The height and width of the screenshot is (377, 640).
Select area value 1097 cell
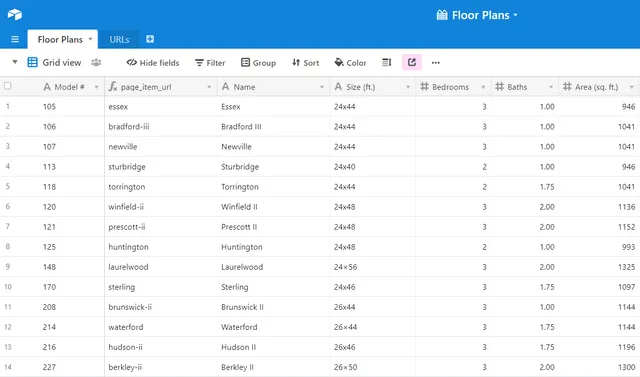click(599, 287)
